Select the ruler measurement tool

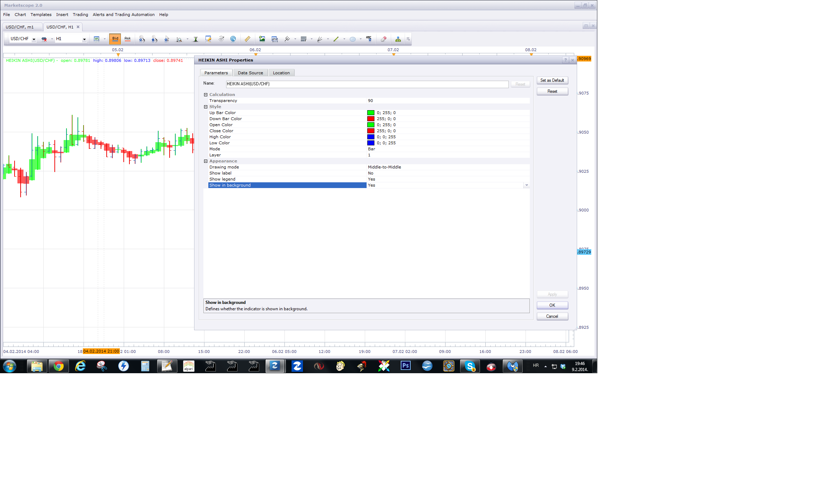[247, 39]
